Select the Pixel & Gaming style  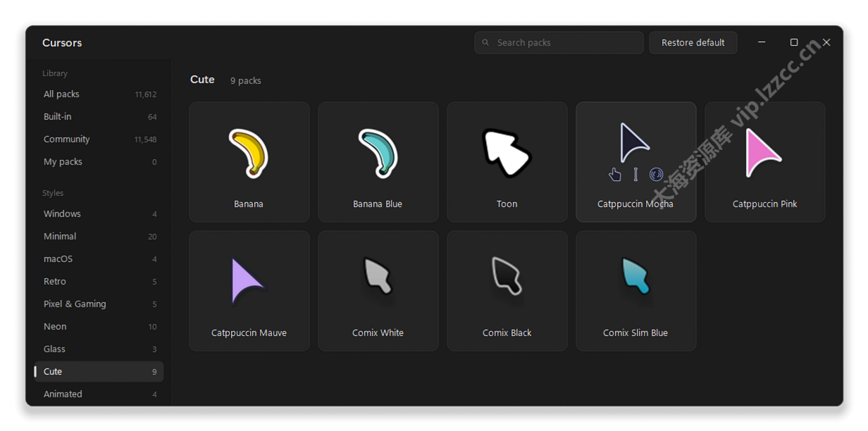[99, 304]
